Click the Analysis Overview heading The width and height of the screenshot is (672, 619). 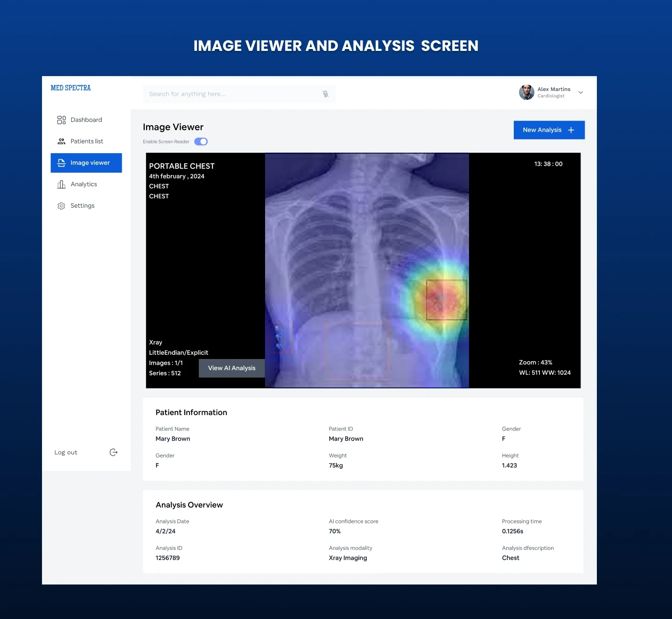coord(189,505)
